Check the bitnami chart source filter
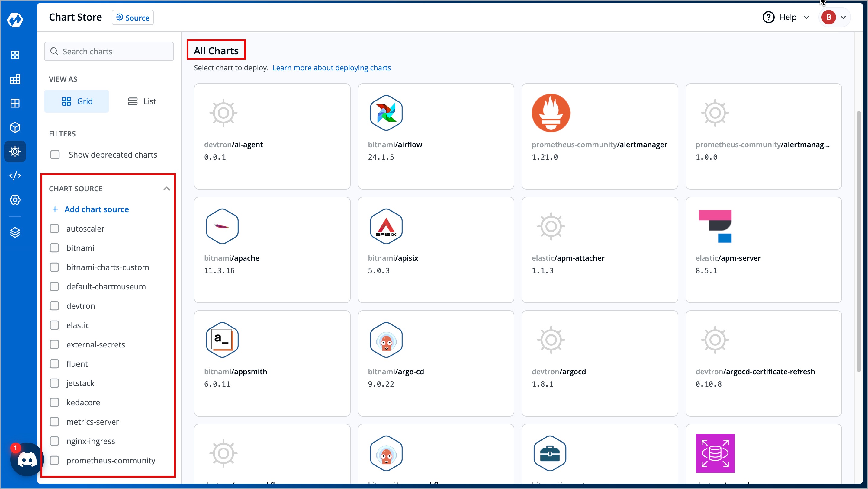This screenshot has width=868, height=489. click(54, 248)
